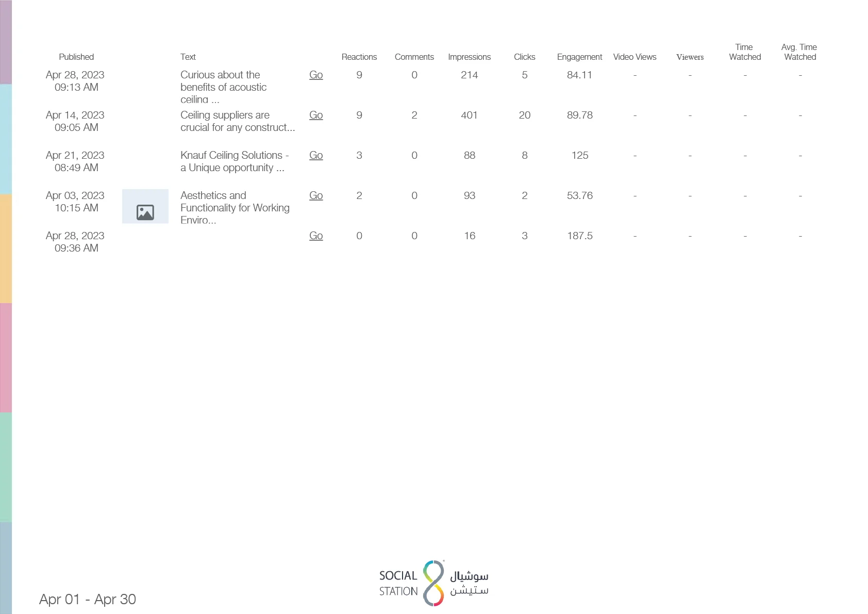Select the Apr 14, 2023 09:05 AM date

pyautogui.click(x=75, y=121)
